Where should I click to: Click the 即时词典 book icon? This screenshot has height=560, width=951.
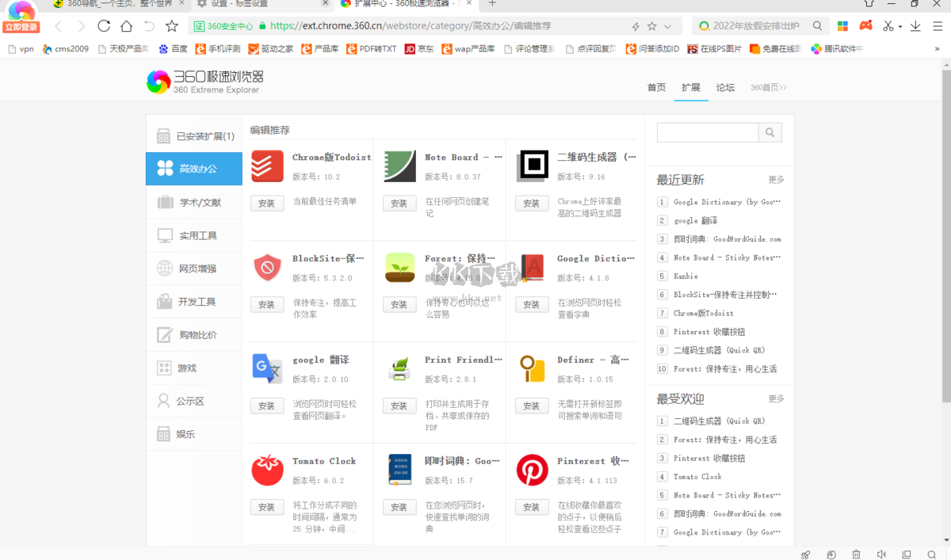point(400,470)
